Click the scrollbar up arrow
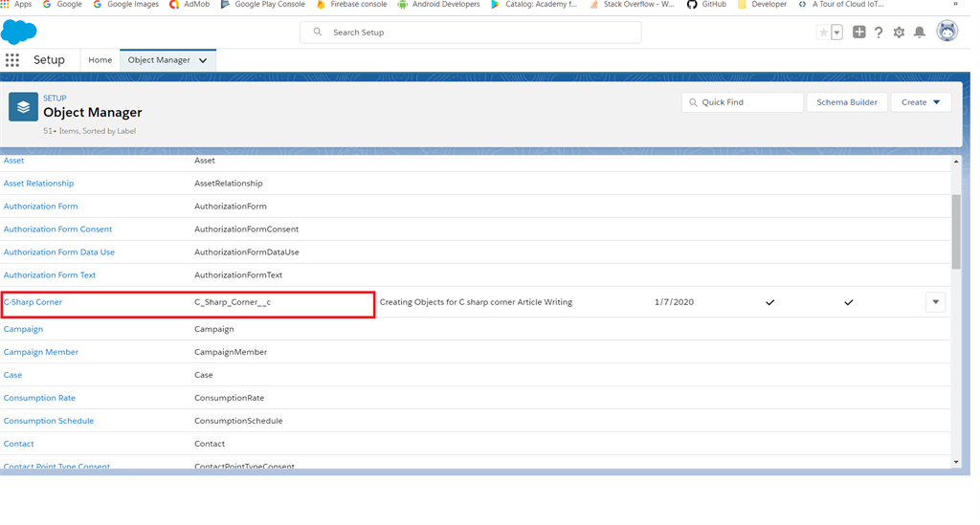980x525 pixels. 956,162
